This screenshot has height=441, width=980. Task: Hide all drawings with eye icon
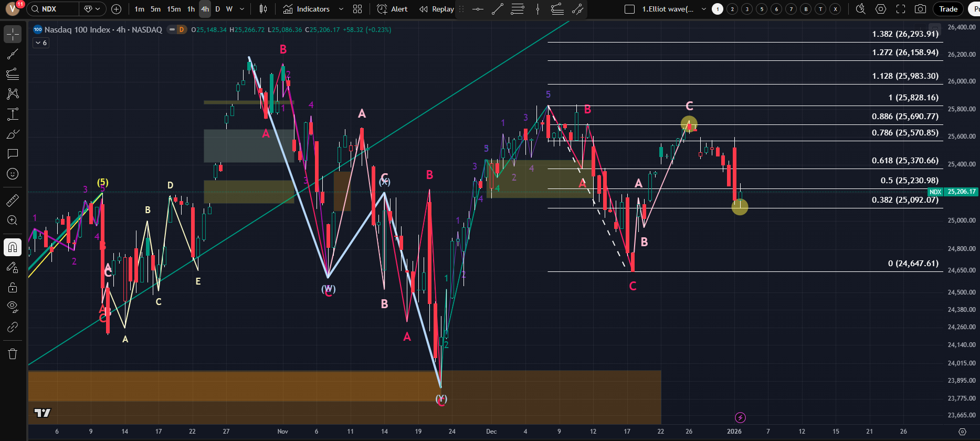(x=13, y=306)
